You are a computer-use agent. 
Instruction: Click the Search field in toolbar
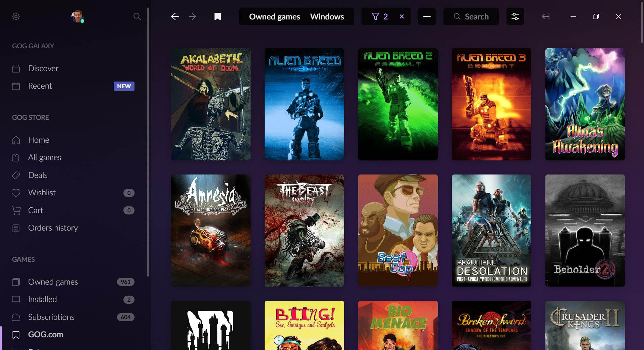471,16
